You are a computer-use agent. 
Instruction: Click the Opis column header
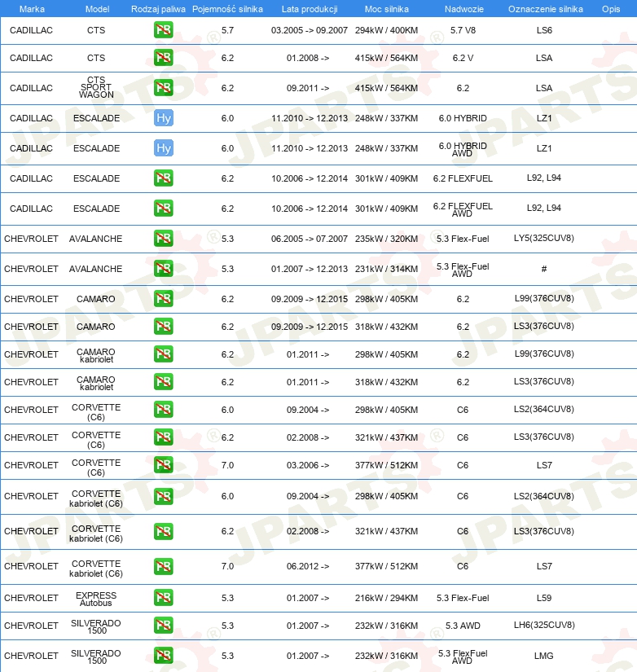pos(611,9)
